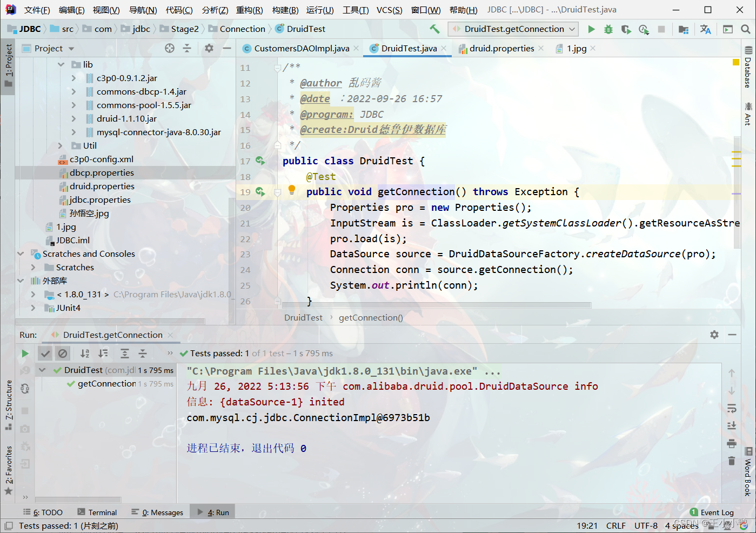Click the locate target icon in Project panel
This screenshot has width=756, height=533.
pos(170,48)
